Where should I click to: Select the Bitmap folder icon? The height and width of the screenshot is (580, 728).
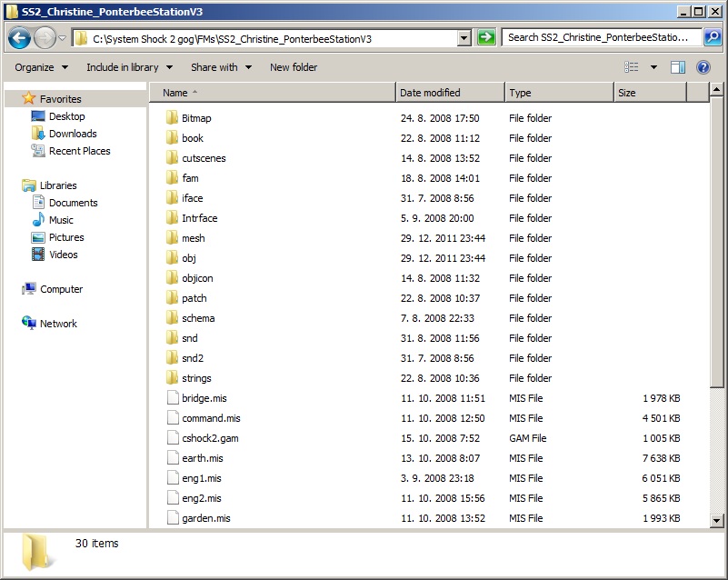pyautogui.click(x=173, y=118)
